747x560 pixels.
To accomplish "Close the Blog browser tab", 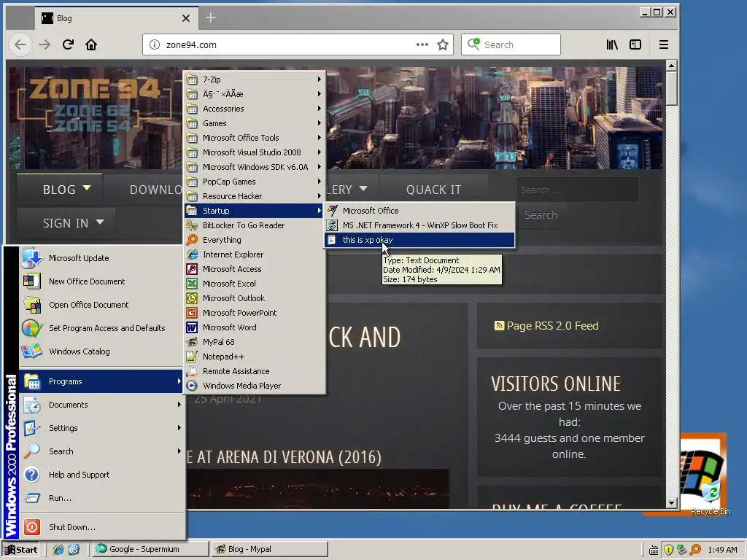I will (186, 18).
